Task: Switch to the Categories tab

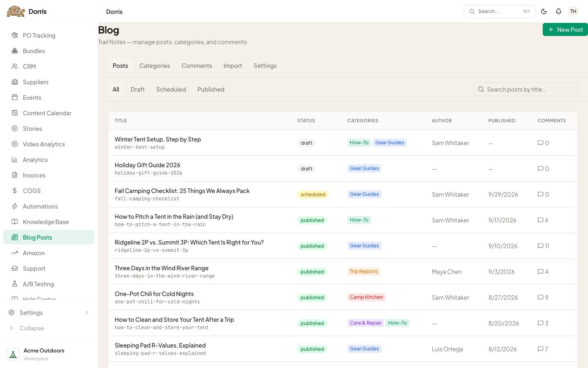Action: (x=155, y=65)
